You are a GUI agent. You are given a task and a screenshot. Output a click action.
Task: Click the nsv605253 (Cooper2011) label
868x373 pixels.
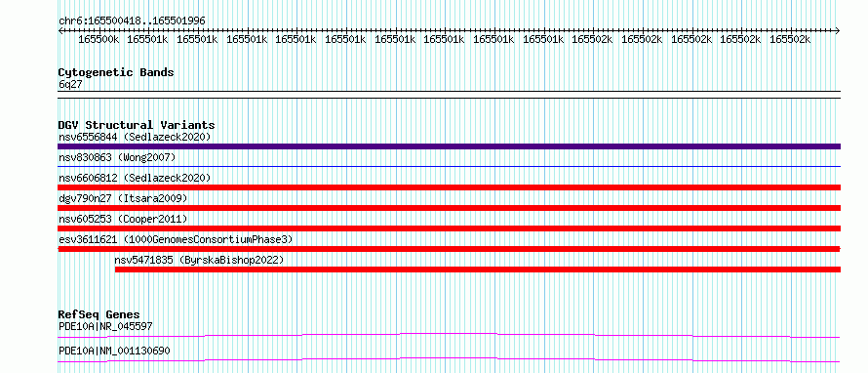point(123,219)
